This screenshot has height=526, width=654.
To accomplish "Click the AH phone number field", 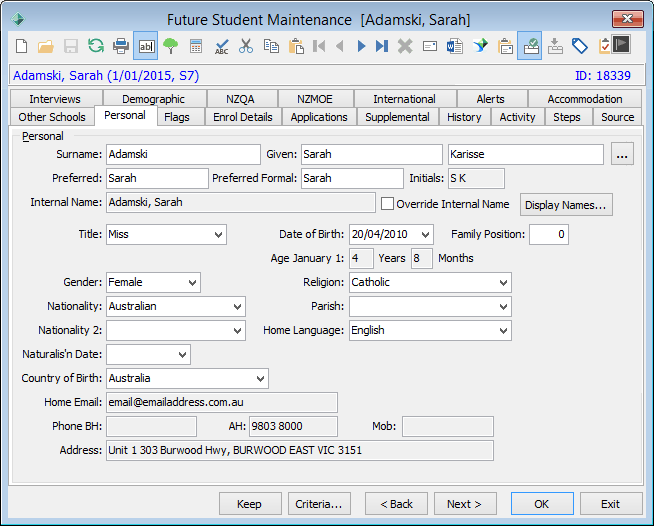I will pyautogui.click(x=294, y=426).
